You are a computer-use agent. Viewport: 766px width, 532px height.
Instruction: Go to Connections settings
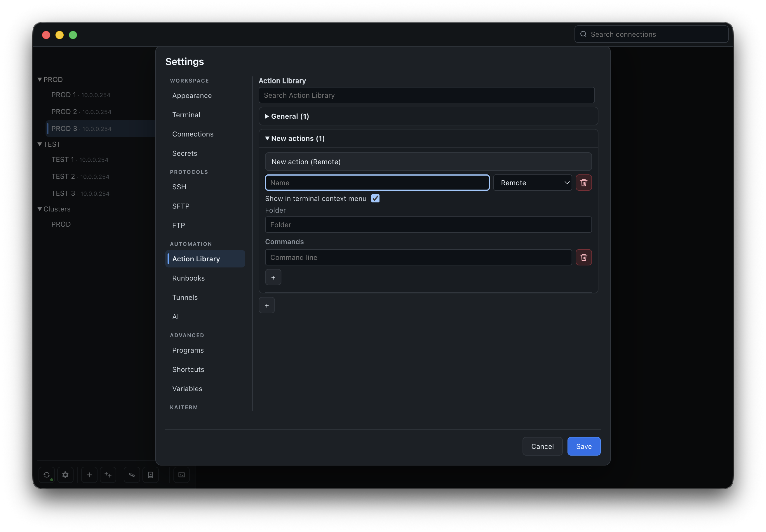[x=205, y=134]
